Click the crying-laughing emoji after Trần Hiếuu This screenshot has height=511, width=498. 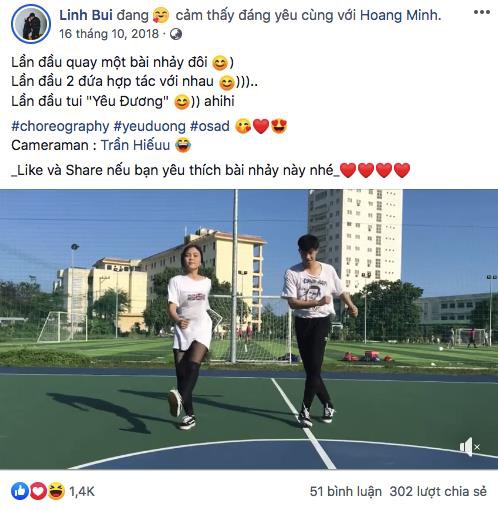[183, 145]
